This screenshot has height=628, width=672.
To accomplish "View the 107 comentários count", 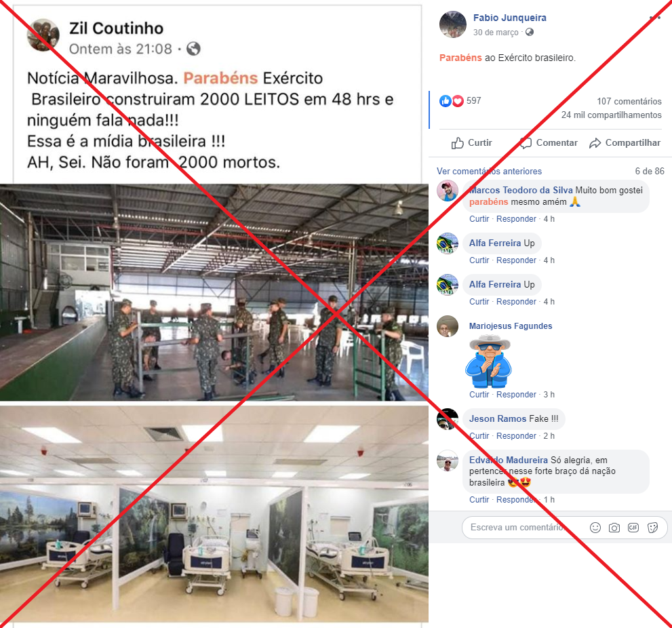I will (x=629, y=101).
